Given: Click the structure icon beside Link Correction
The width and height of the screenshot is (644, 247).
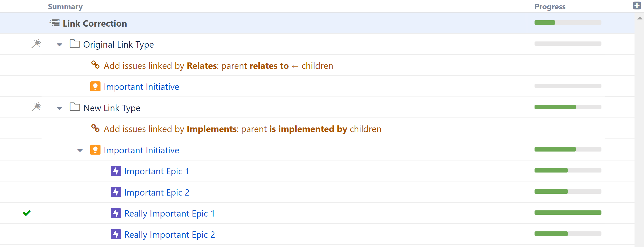Looking at the screenshot, I should pos(55,23).
